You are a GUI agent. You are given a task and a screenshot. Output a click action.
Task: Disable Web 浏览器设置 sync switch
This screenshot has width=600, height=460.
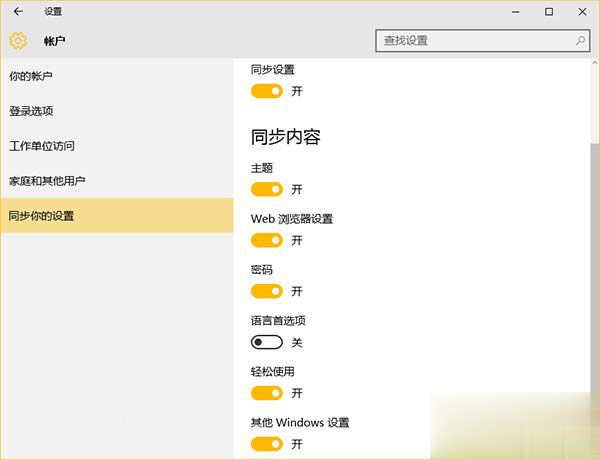click(267, 240)
